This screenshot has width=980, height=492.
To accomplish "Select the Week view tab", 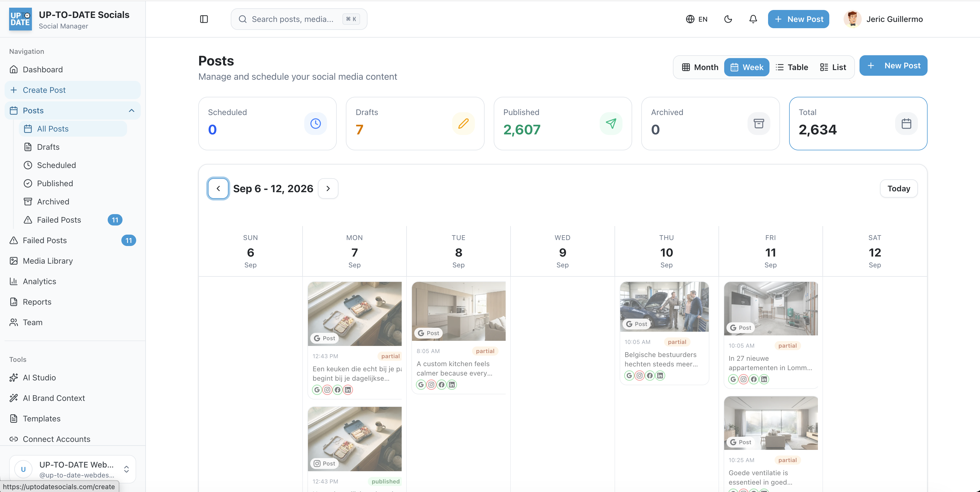I will [x=746, y=67].
